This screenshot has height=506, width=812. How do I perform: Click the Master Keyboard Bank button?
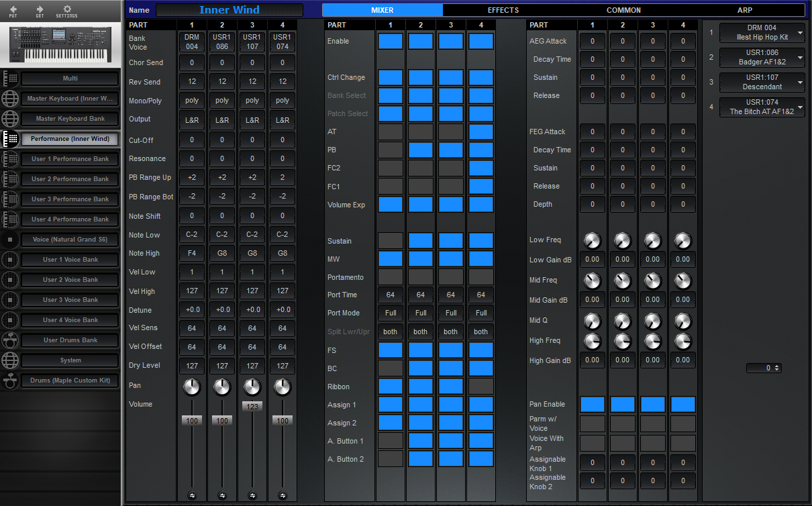click(x=69, y=119)
